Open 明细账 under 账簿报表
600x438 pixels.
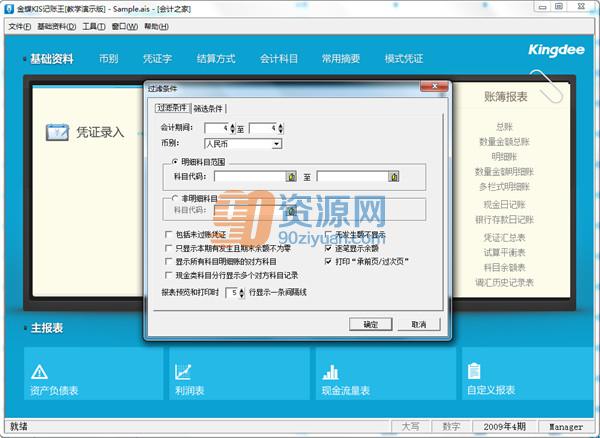tap(504, 156)
